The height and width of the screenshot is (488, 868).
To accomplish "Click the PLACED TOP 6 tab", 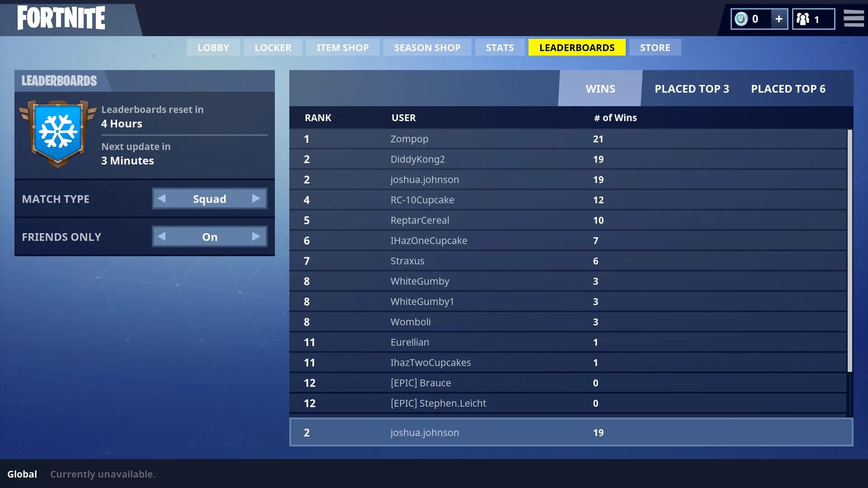I will [788, 88].
